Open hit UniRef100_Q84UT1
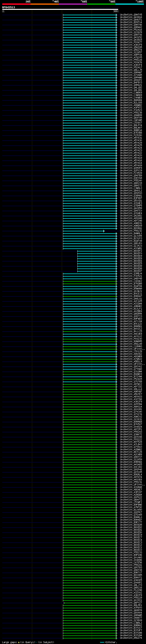 click(x=131, y=20)
